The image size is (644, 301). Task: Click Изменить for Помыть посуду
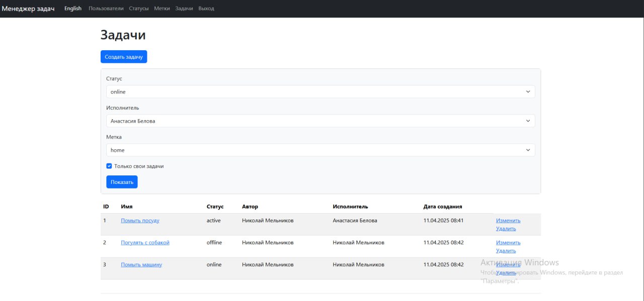(x=508, y=221)
